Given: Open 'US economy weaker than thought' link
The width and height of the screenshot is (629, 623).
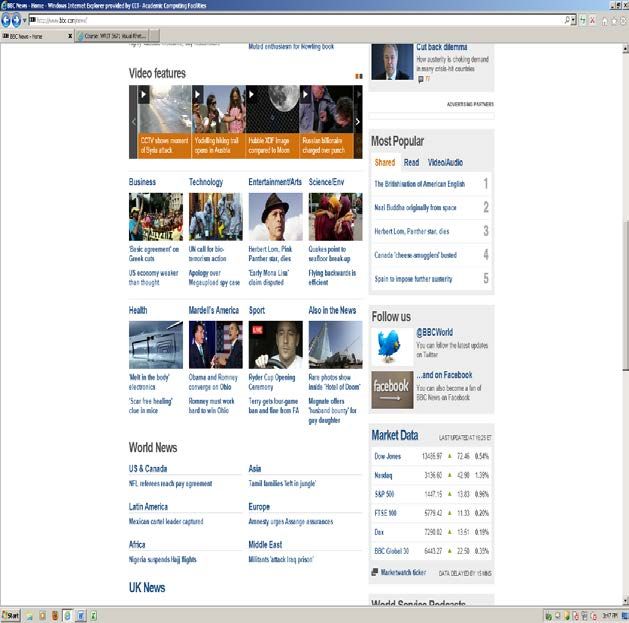Looking at the screenshot, I should [x=153, y=278].
